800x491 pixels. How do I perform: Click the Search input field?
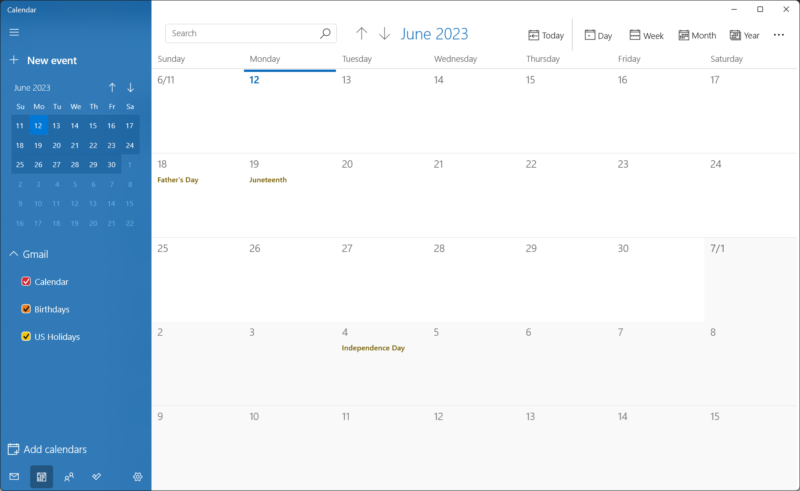pos(240,33)
